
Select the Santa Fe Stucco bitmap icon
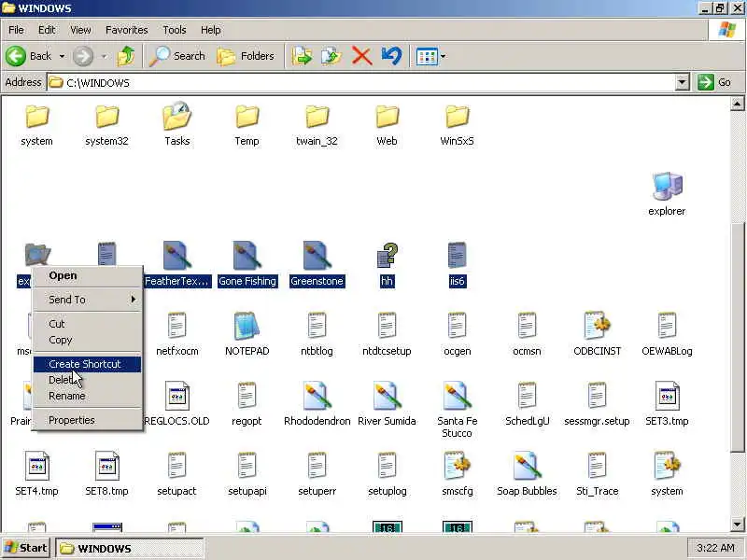click(x=457, y=396)
